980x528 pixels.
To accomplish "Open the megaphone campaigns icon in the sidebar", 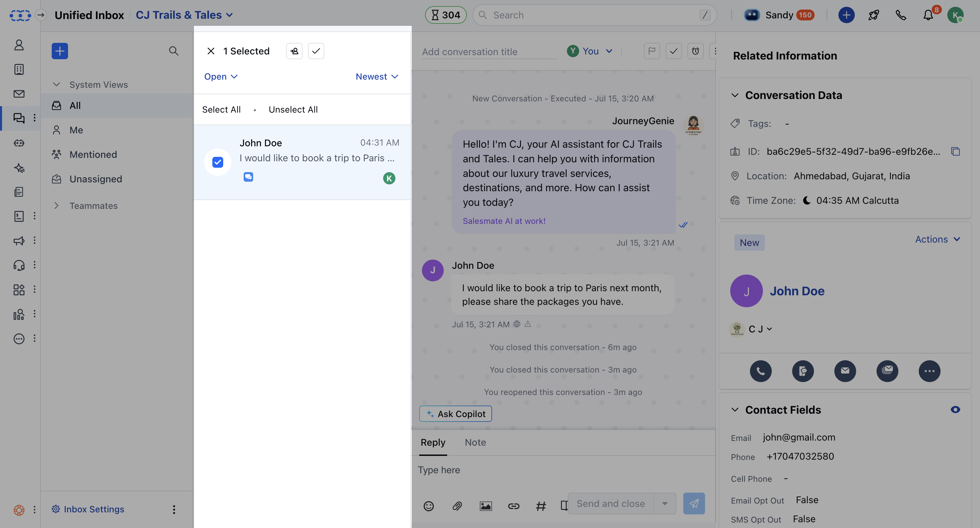I will (19, 241).
